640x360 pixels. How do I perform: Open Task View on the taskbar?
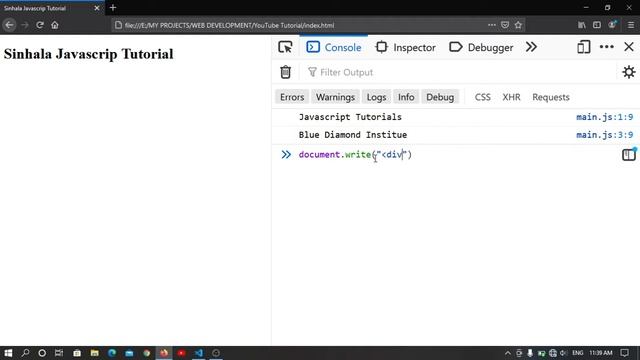pyautogui.click(x=59, y=353)
